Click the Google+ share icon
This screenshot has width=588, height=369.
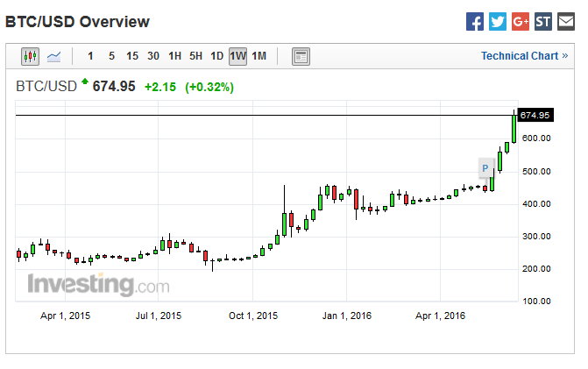point(521,22)
